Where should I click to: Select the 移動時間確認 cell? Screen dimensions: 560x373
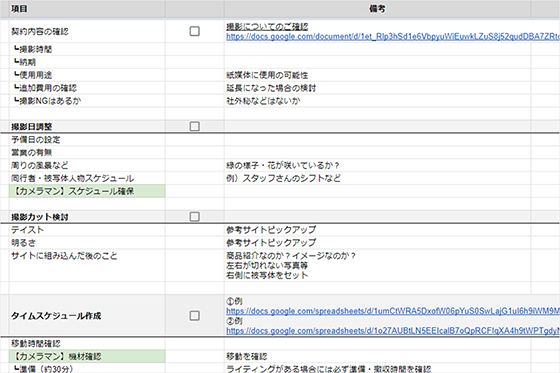point(87,344)
